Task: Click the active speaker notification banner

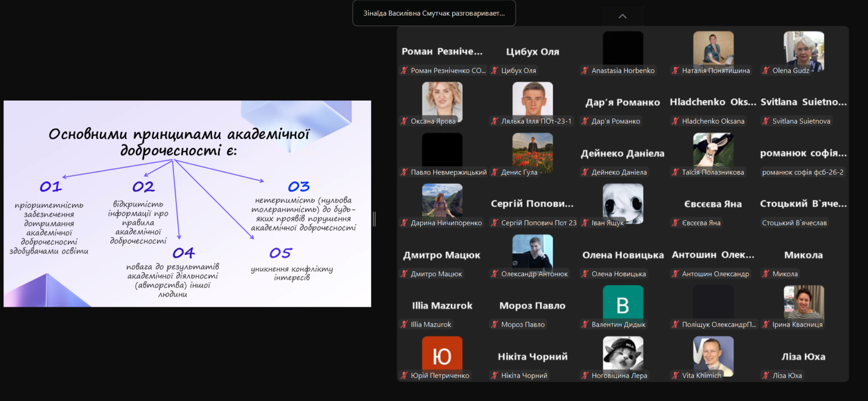Action: pos(434,13)
